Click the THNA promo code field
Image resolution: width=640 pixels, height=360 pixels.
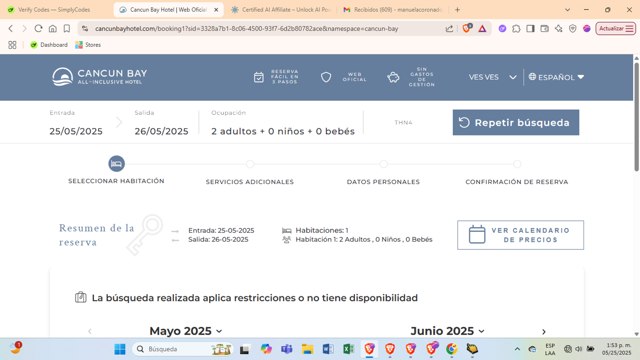click(403, 122)
